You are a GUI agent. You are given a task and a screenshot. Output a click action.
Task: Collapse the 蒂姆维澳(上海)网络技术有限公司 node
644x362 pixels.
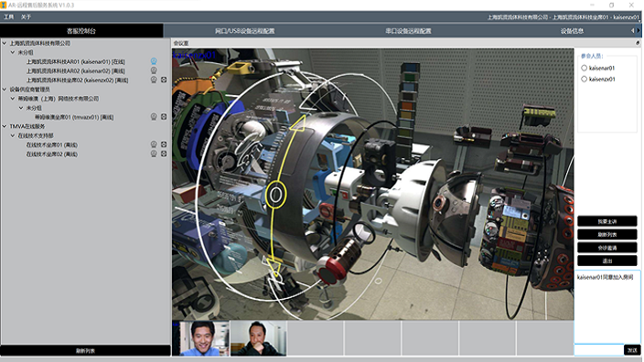[x=13, y=98]
